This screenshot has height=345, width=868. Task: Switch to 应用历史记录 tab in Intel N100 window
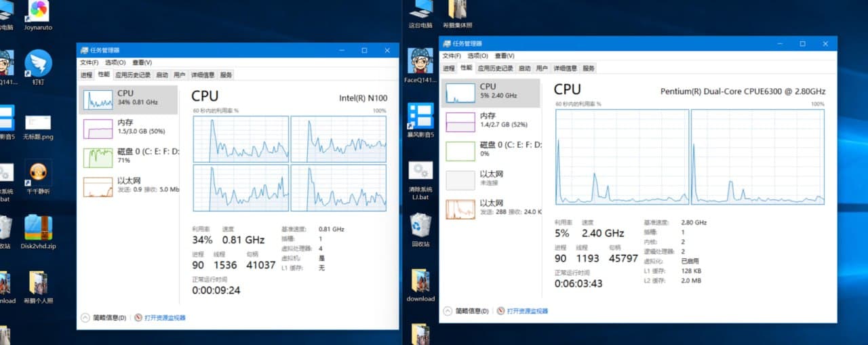pyautogui.click(x=132, y=75)
